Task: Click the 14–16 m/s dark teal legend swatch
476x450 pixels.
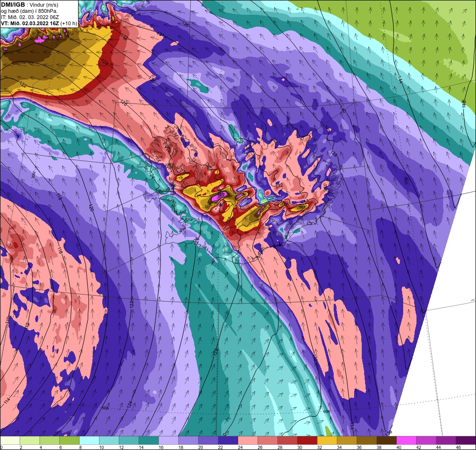Action: pos(149,440)
